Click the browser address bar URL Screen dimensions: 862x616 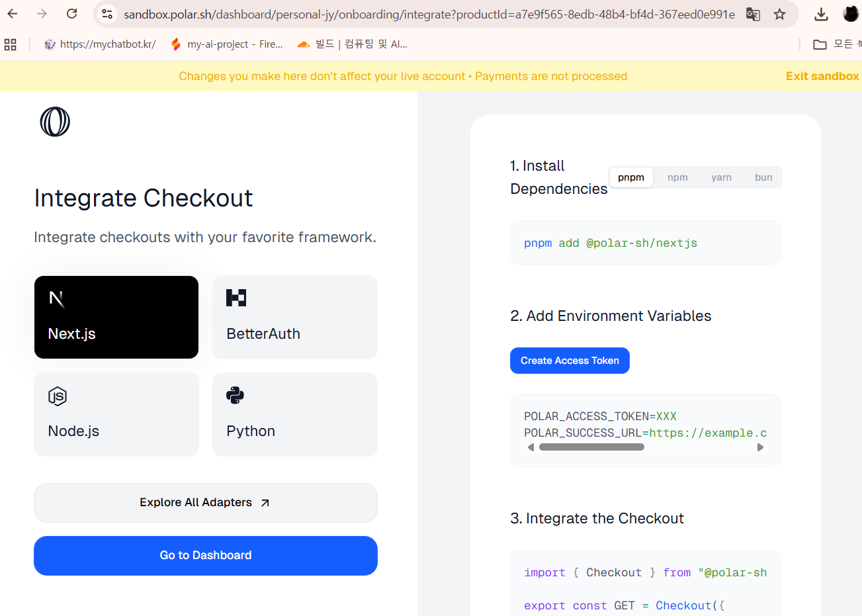(x=429, y=14)
